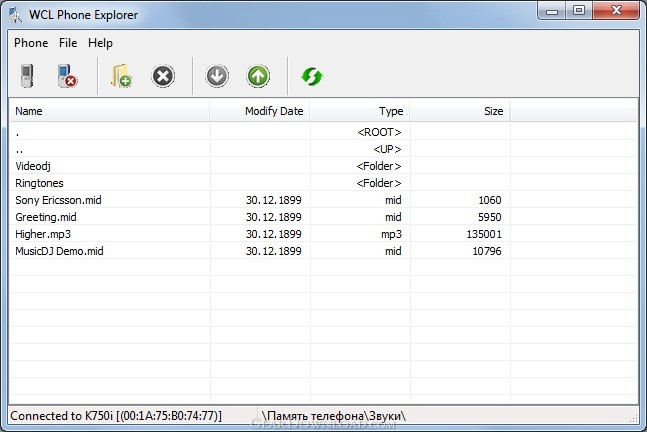
Task: Click the date of MusicDJ Demo.mid
Action: tap(274, 251)
